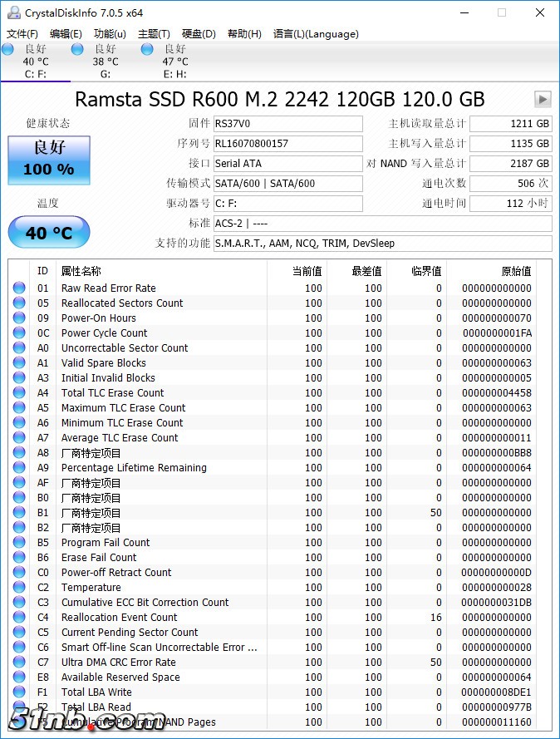Click the next disk arrow button
Image resolution: width=560 pixels, height=739 pixels.
click(x=543, y=99)
